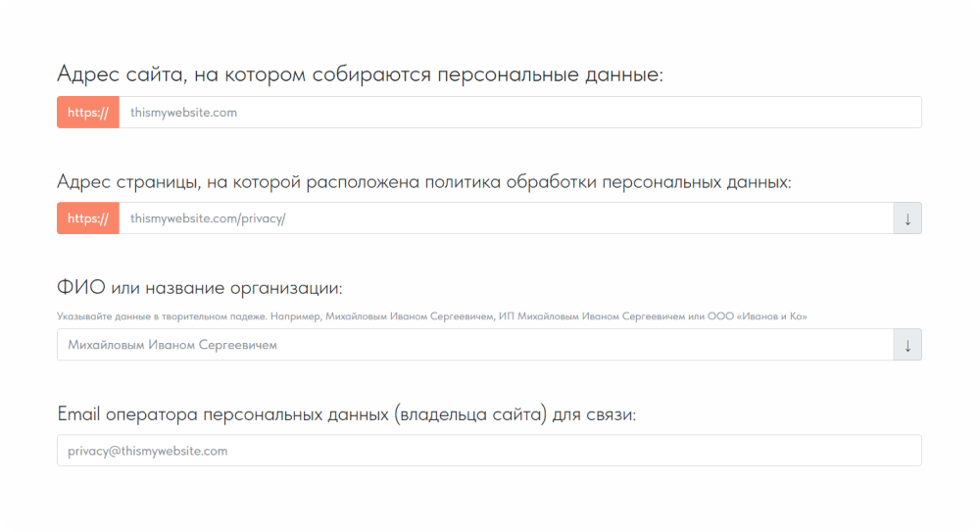
Task: Click the 'thismywebsite.com/privacy/' placeholder text
Action: (x=208, y=218)
